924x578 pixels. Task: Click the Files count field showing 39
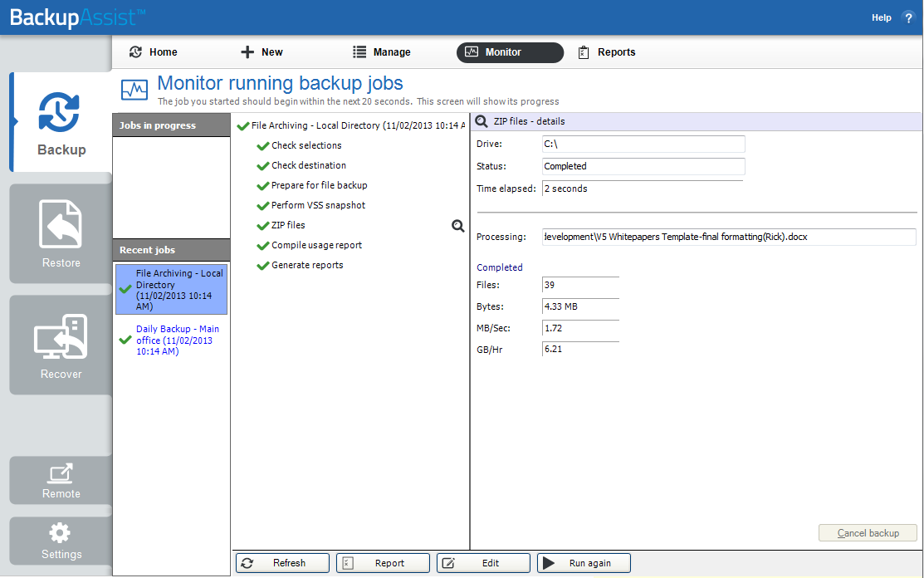(x=580, y=285)
